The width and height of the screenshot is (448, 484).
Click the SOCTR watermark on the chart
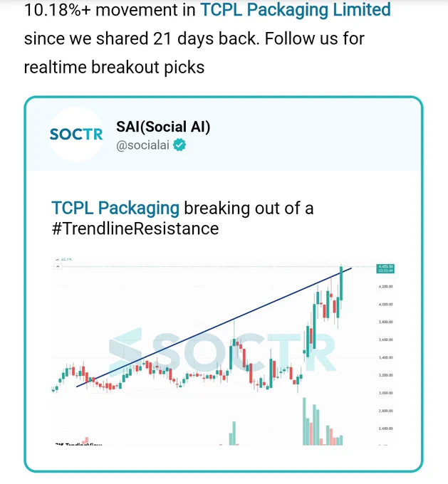point(222,352)
